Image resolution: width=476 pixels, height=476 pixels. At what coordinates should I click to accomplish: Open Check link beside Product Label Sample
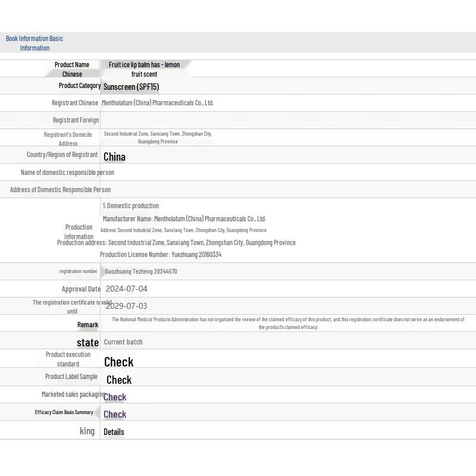click(118, 380)
